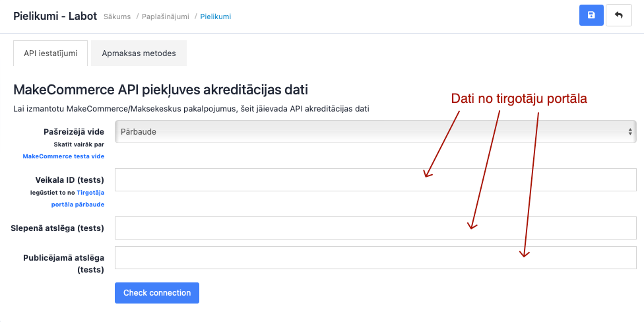Click the Slepenā atslēga (tests) label

point(57,228)
